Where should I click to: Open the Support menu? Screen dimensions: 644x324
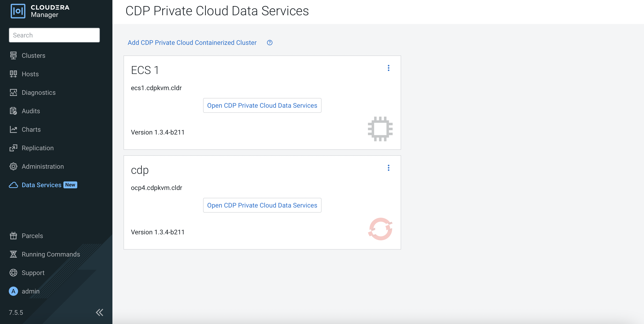point(33,272)
